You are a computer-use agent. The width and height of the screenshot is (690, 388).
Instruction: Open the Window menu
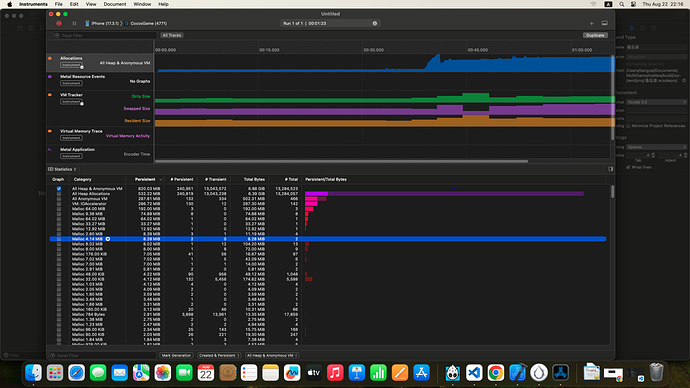coord(142,4)
